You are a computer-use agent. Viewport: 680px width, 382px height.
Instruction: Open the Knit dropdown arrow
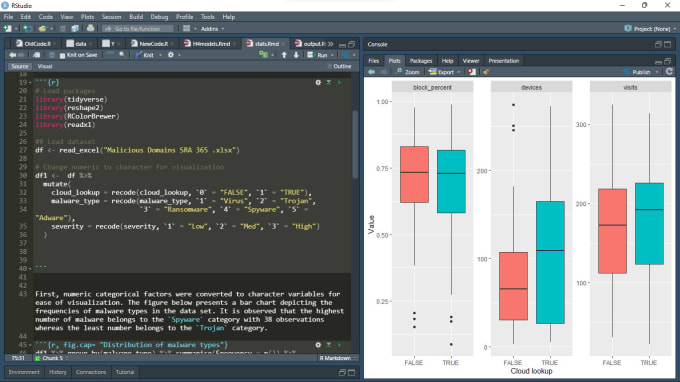160,55
